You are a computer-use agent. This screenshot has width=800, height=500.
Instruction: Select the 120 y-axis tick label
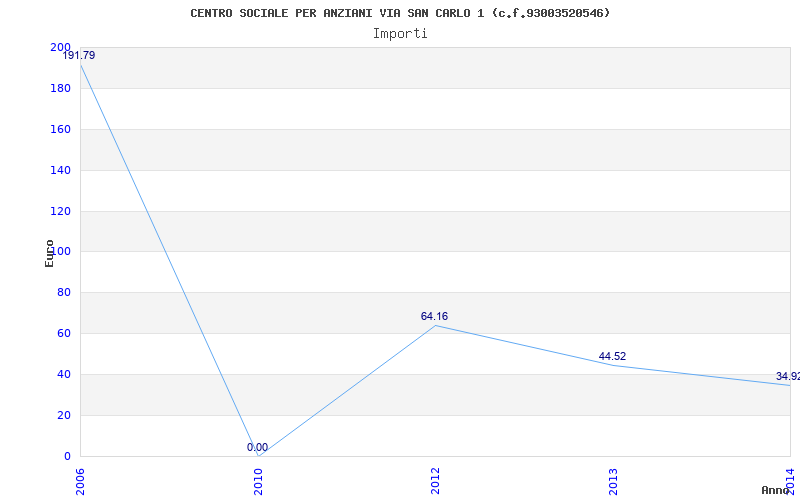(x=60, y=211)
